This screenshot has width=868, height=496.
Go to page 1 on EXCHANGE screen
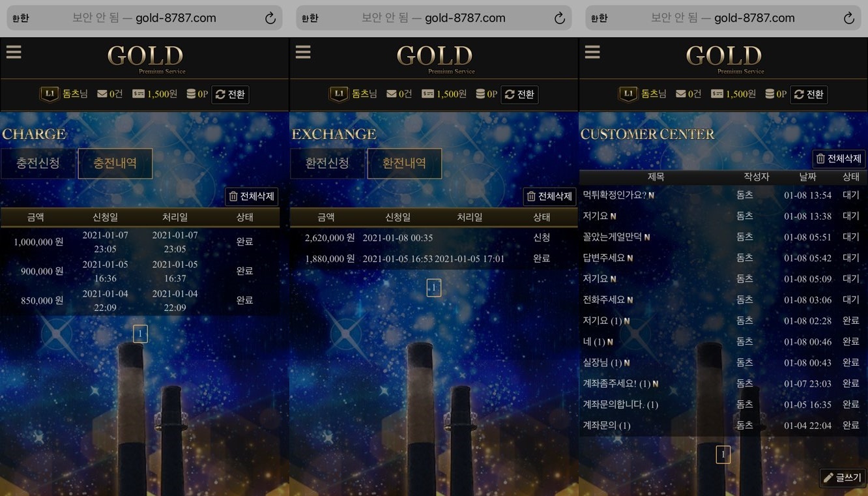tap(434, 287)
